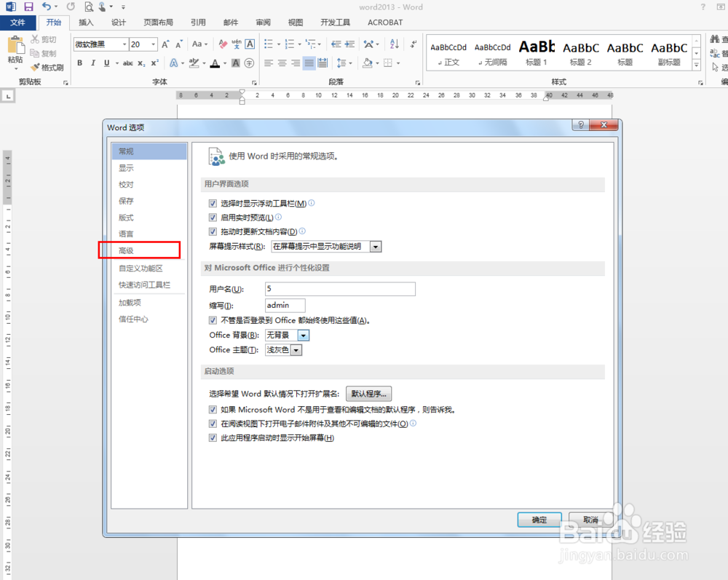The width and height of the screenshot is (728, 580).
Task: Apply subscript formatting
Action: tap(141, 63)
